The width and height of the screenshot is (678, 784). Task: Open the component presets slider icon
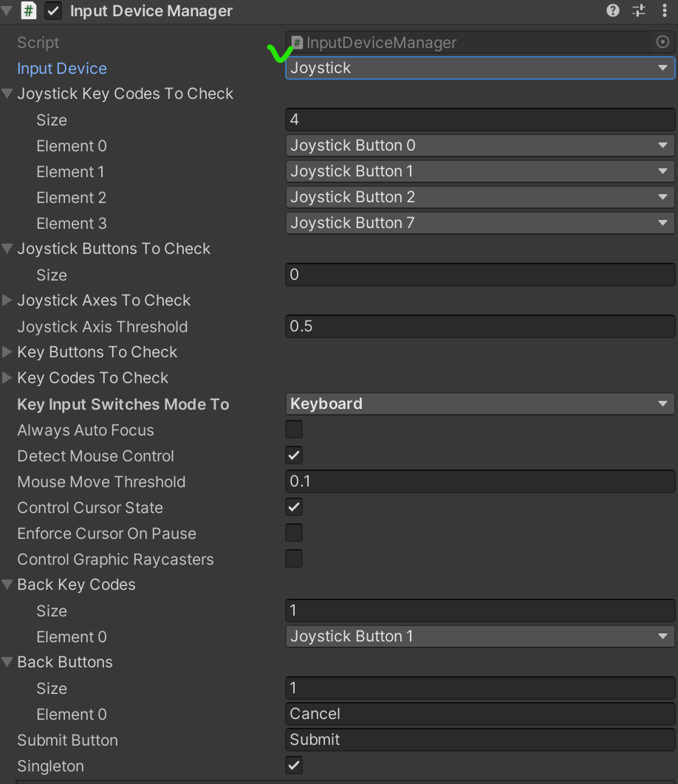click(x=639, y=10)
